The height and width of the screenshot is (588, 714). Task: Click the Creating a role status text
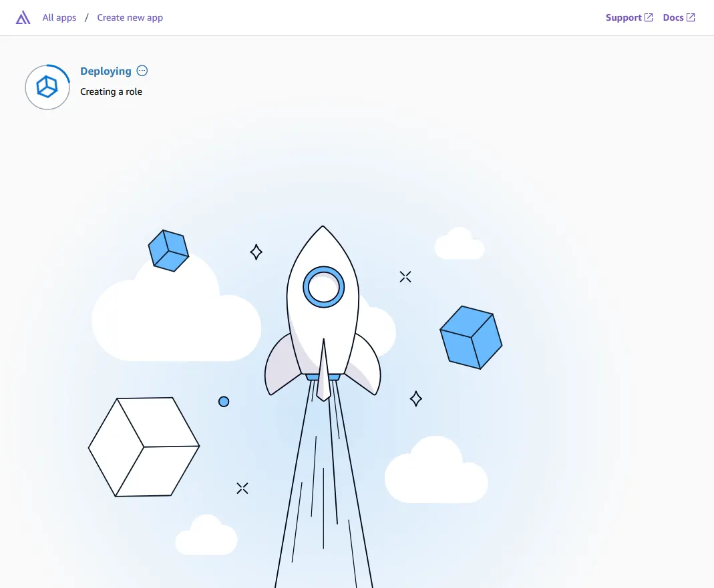111,92
